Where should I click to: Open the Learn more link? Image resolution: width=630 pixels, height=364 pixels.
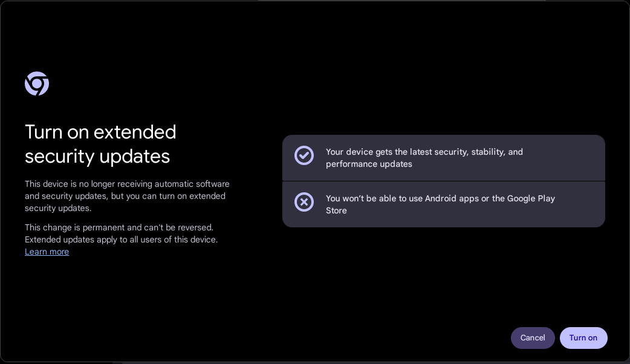point(47,252)
